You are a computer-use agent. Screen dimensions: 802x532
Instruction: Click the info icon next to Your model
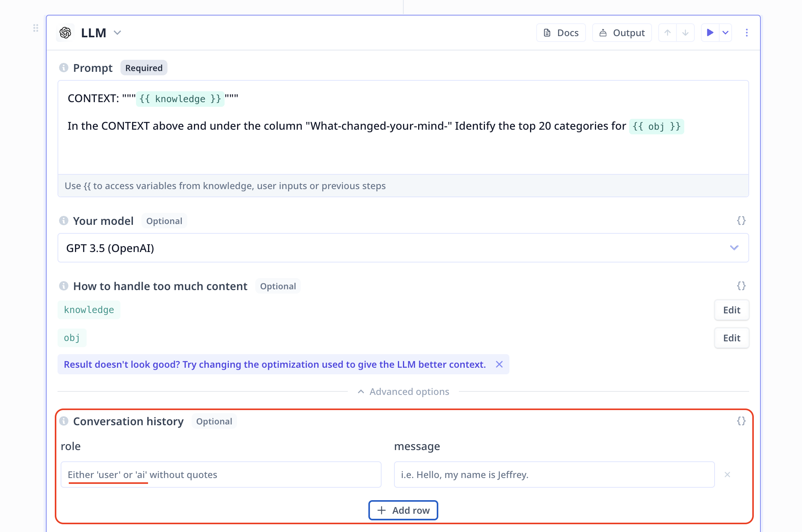(x=64, y=221)
